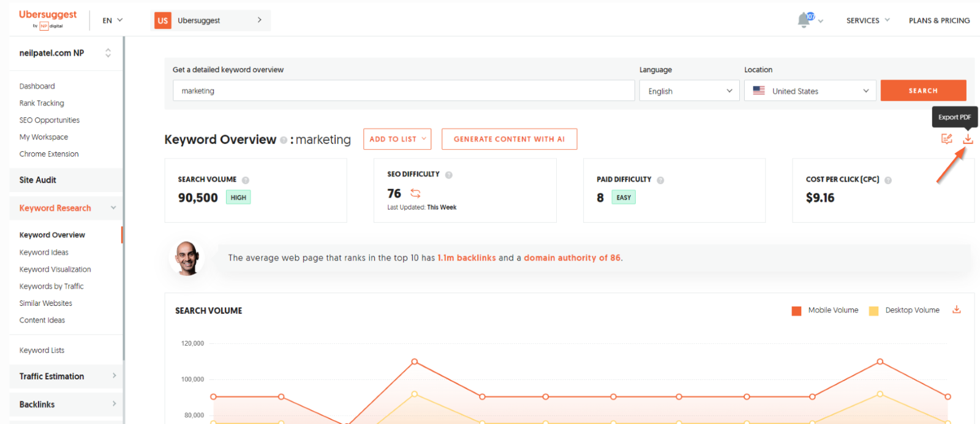
Task: Click the SEO Difficulty info icon
Action: [448, 175]
